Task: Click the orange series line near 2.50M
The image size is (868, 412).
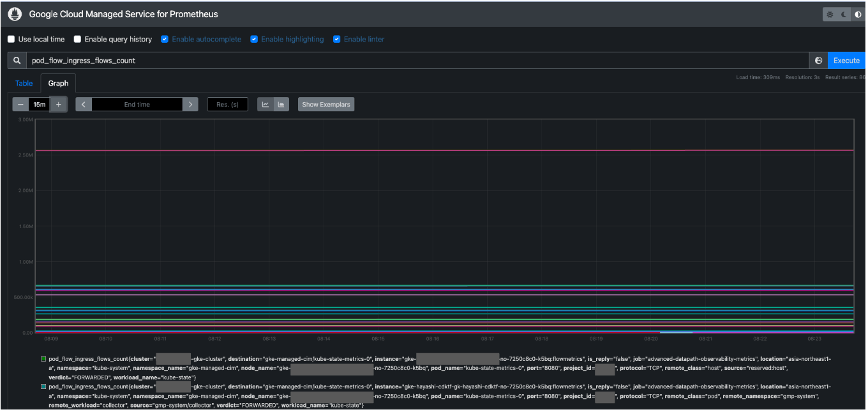Action: point(444,151)
